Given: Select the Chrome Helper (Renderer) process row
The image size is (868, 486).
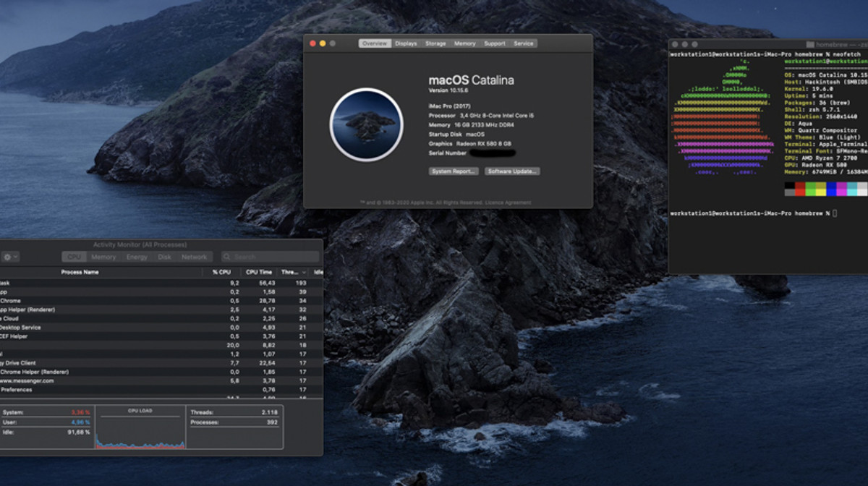Looking at the screenshot, I should pos(161,372).
